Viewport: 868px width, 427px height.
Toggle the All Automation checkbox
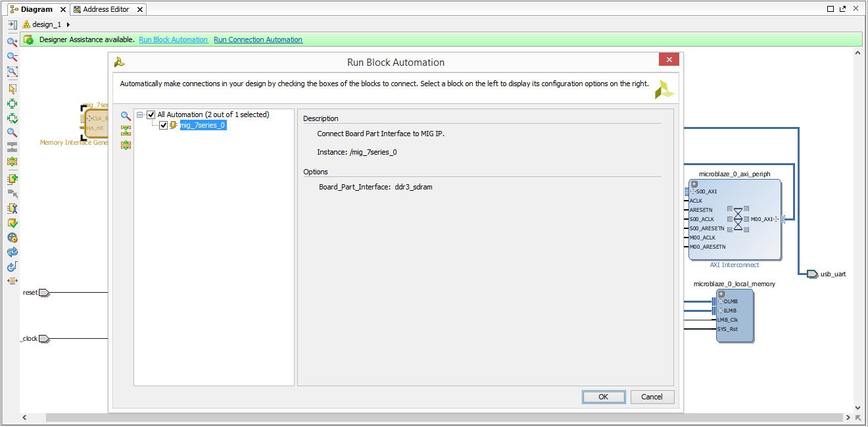(x=151, y=114)
